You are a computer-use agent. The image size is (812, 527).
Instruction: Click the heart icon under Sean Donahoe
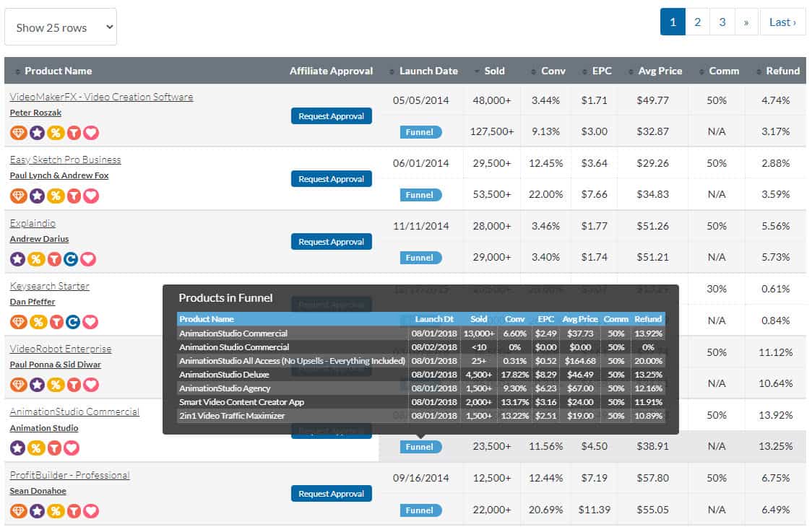point(91,511)
